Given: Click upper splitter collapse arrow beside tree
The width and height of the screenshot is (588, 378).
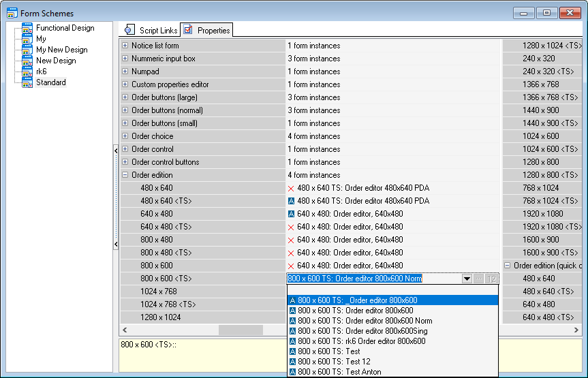Looking at the screenshot, I should (116, 151).
